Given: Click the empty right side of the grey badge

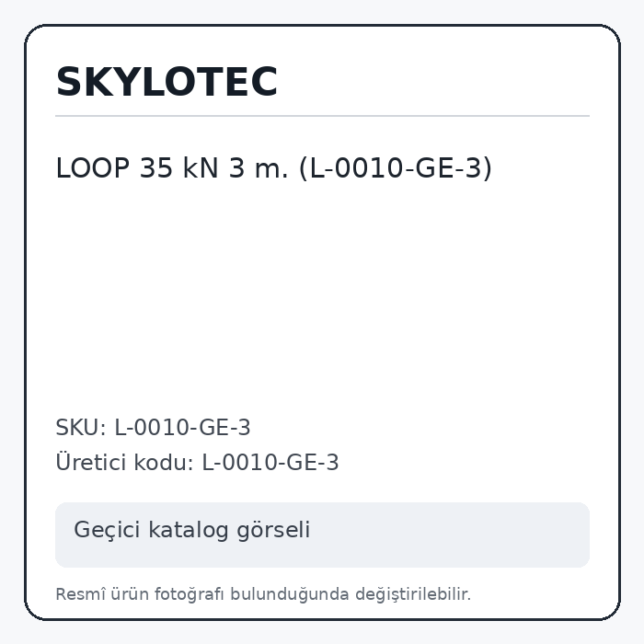Looking at the screenshot, I should click(450, 535).
